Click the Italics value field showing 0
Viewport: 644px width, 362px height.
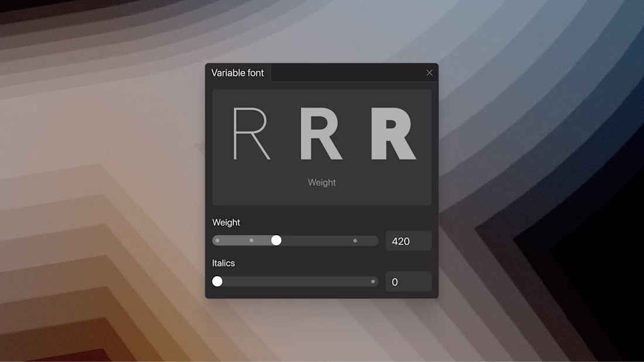(408, 281)
